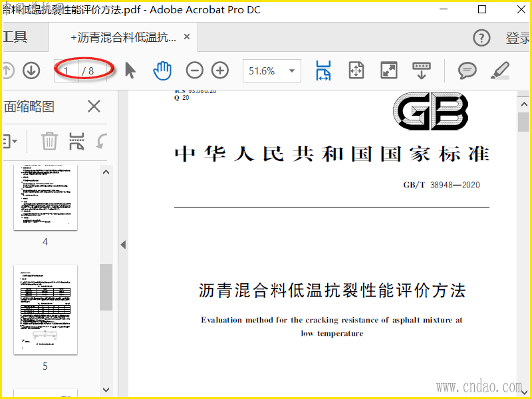Click the 登录 sign-in link
532x399 pixels.
[517, 38]
